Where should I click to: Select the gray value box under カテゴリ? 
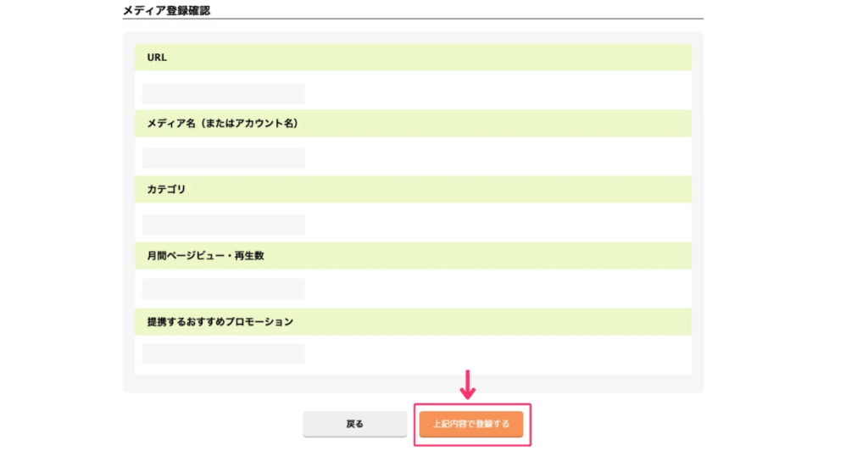[223, 225]
